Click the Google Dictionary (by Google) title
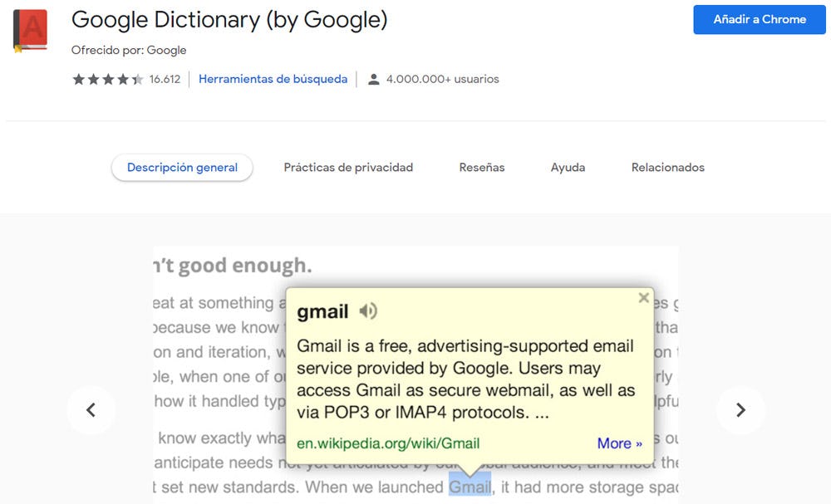The width and height of the screenshot is (831, 504). coord(229,20)
